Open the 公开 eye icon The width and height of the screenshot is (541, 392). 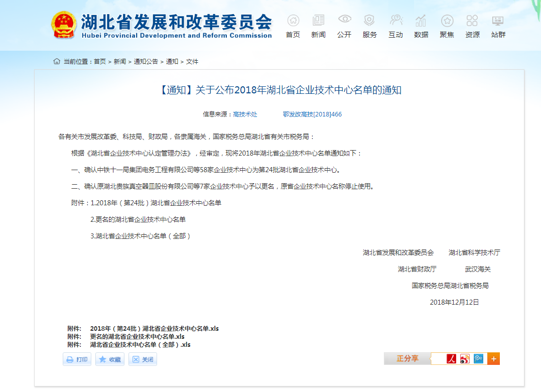pyautogui.click(x=344, y=19)
